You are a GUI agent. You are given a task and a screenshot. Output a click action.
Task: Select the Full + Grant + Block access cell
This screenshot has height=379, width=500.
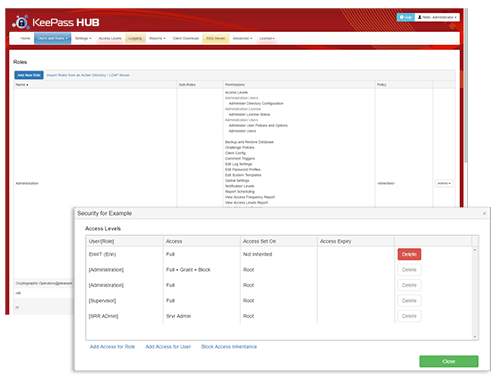(x=188, y=270)
